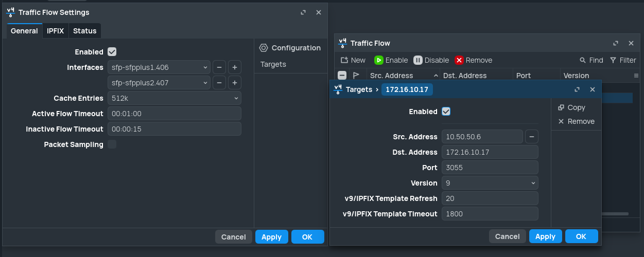Click the Port field containing 3055
The width and height of the screenshot is (644, 257).
[490, 168]
